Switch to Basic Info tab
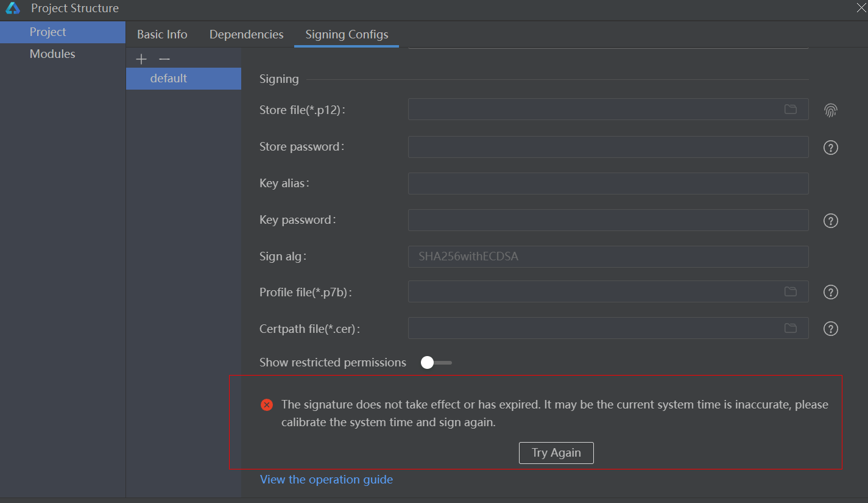The width and height of the screenshot is (868, 503). click(x=162, y=35)
